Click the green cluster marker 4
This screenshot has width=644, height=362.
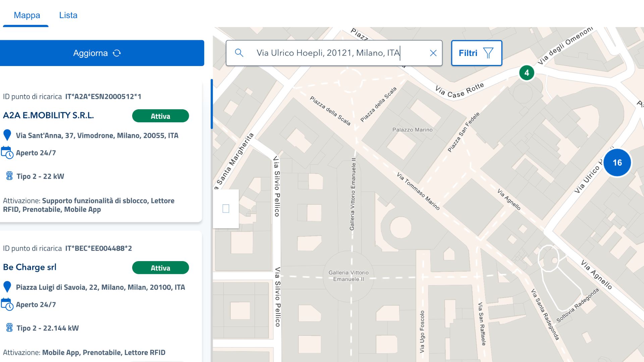point(527,73)
